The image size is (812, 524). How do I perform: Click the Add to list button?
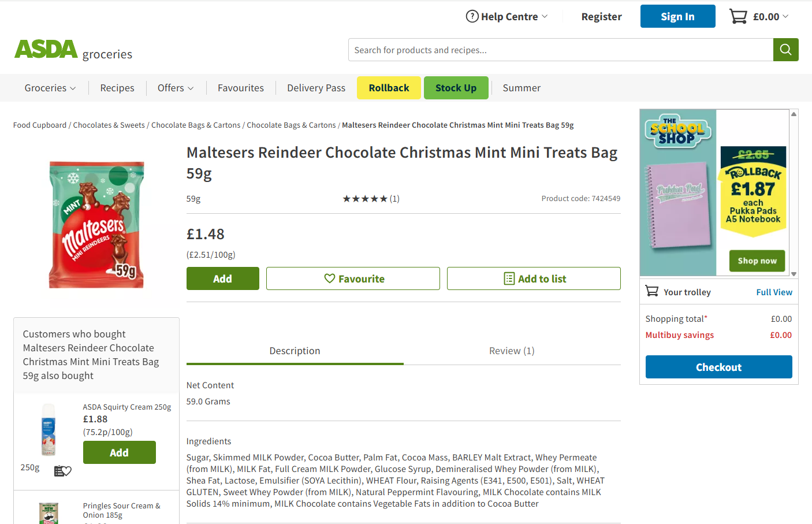534,278
